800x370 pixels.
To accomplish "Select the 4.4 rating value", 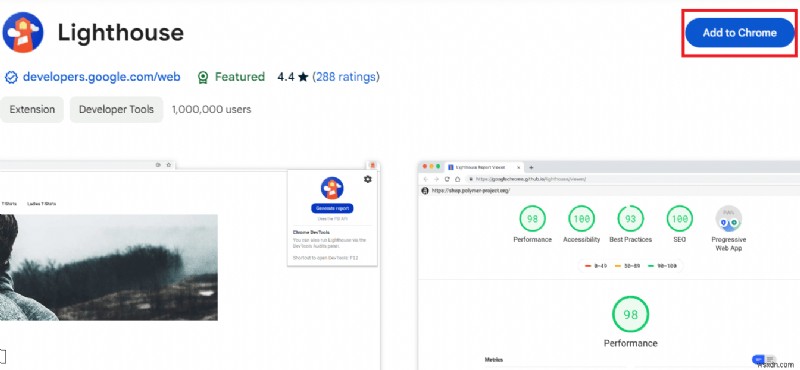I will coord(286,77).
